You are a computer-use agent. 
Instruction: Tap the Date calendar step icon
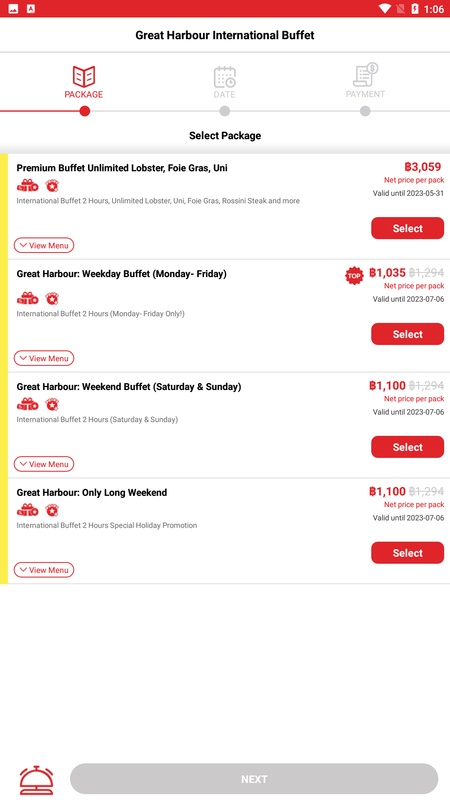224,77
